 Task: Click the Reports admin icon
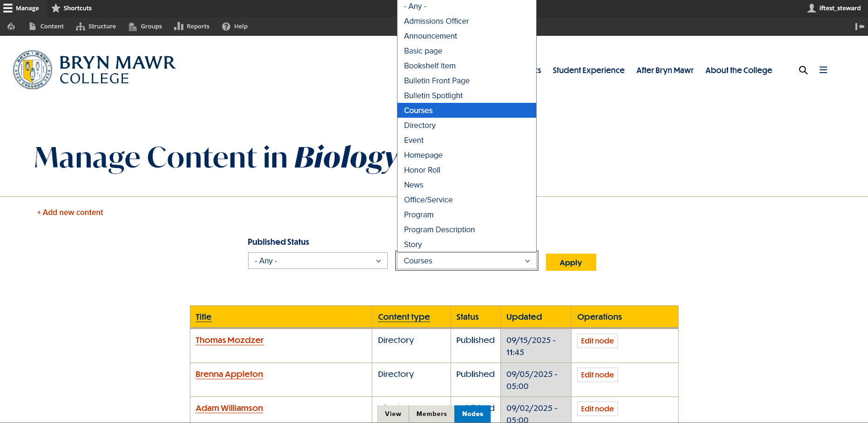pos(179,27)
